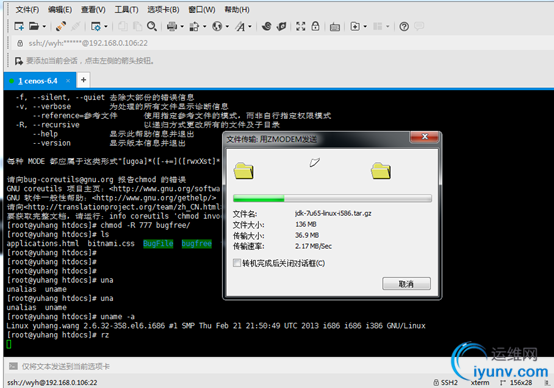Check 'close dialog after transfer' checkbox
This screenshot has width=554, height=388.
coord(237,263)
